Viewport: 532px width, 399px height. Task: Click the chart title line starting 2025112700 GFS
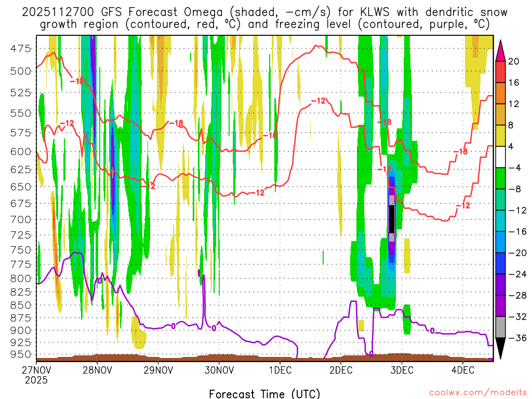[264, 12]
